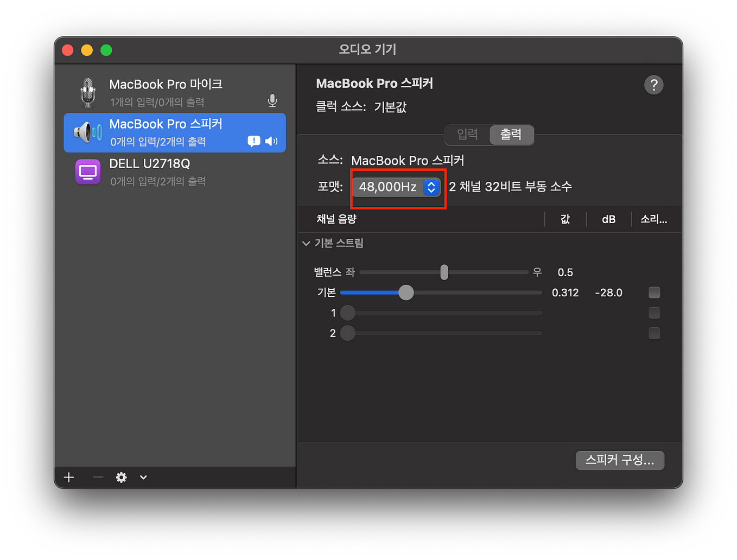
Task: Toggle mute checkbox for channel 2
Action: (655, 333)
